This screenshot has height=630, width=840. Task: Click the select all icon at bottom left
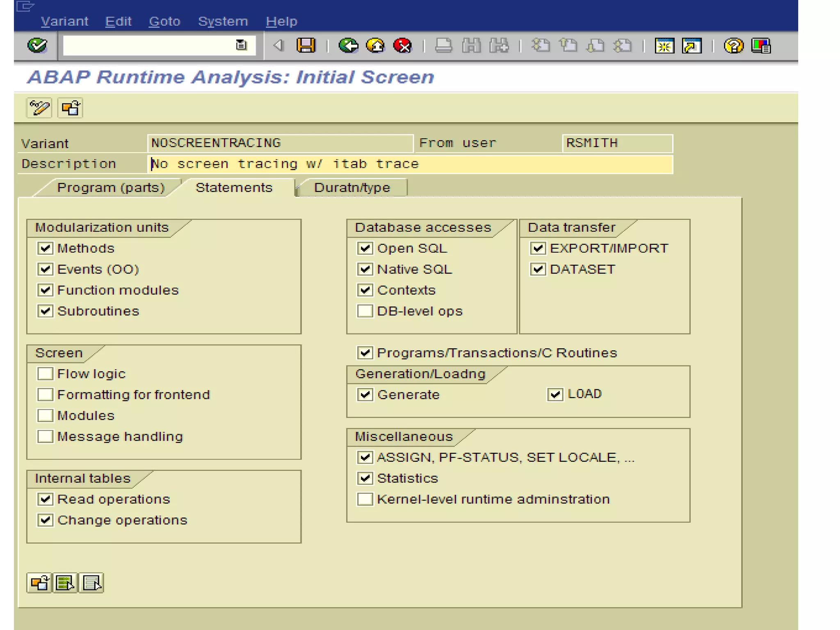tap(65, 583)
